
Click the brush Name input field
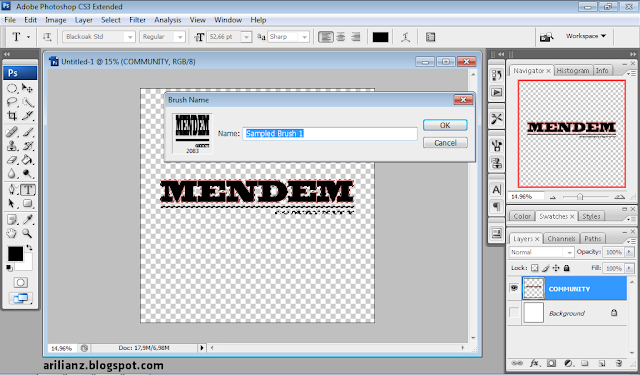tap(330, 133)
